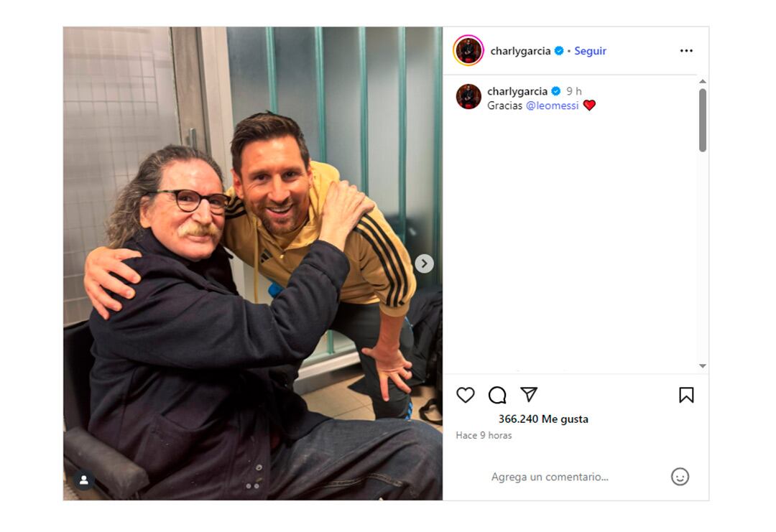Click the scroll down arrow in comments
This screenshot has height=532, width=776.
702,366
